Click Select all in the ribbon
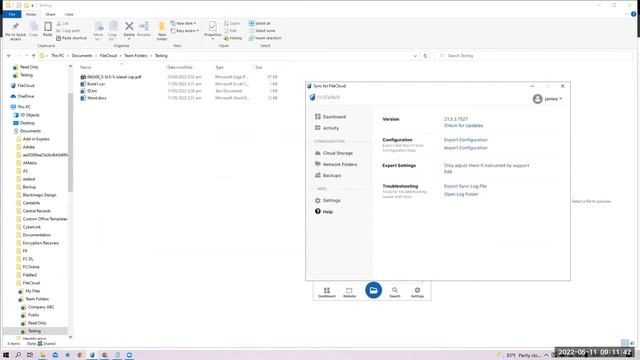The height and width of the screenshot is (360, 640). [x=260, y=23]
